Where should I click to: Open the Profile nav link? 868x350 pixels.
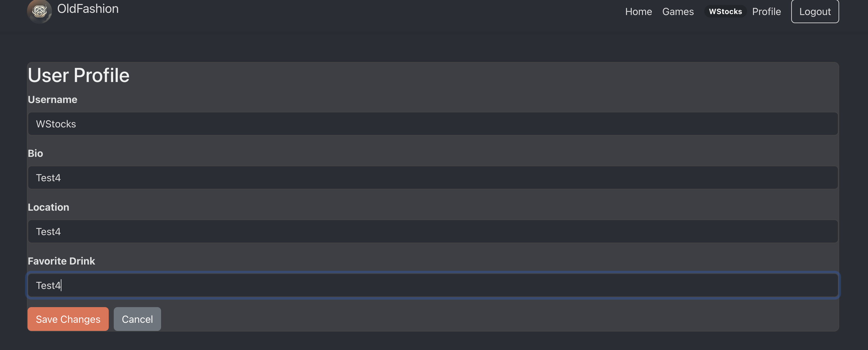[766, 12]
